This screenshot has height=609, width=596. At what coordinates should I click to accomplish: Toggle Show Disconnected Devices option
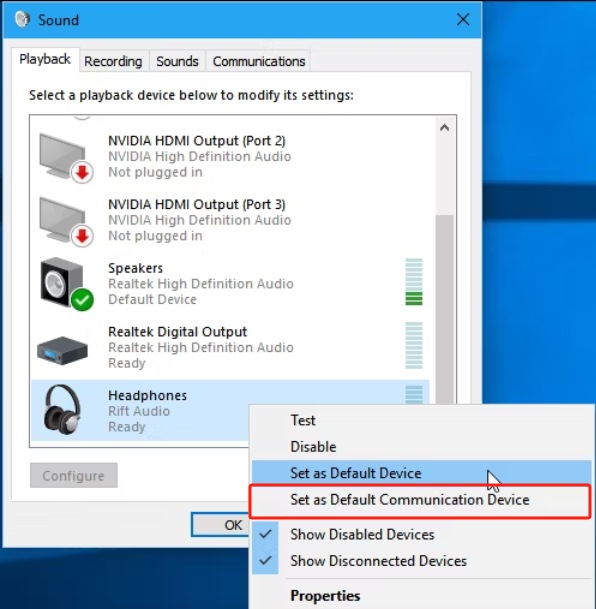tap(421, 561)
